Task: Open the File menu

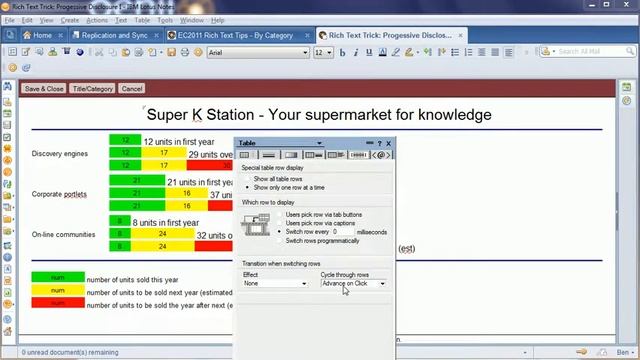Action: [9, 20]
